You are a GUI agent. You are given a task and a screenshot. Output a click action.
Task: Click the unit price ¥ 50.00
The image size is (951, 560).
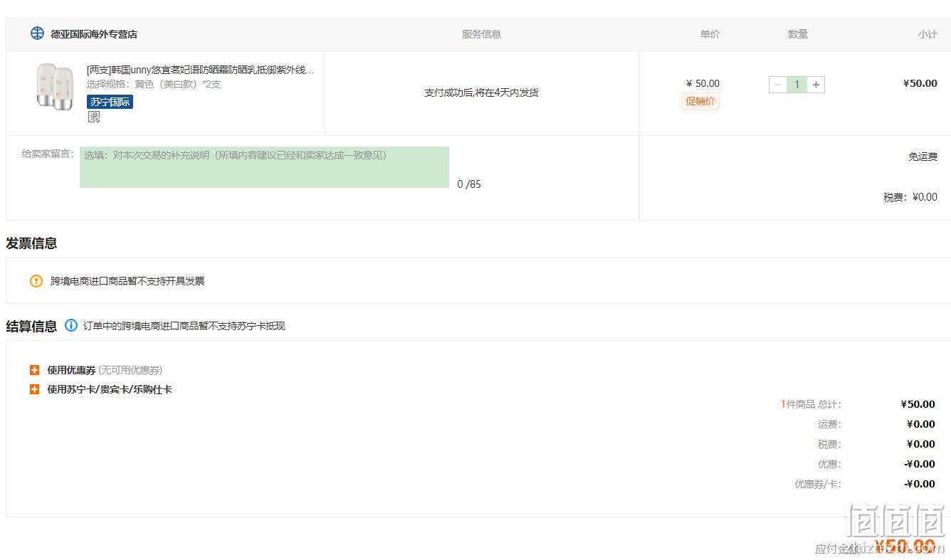[703, 83]
